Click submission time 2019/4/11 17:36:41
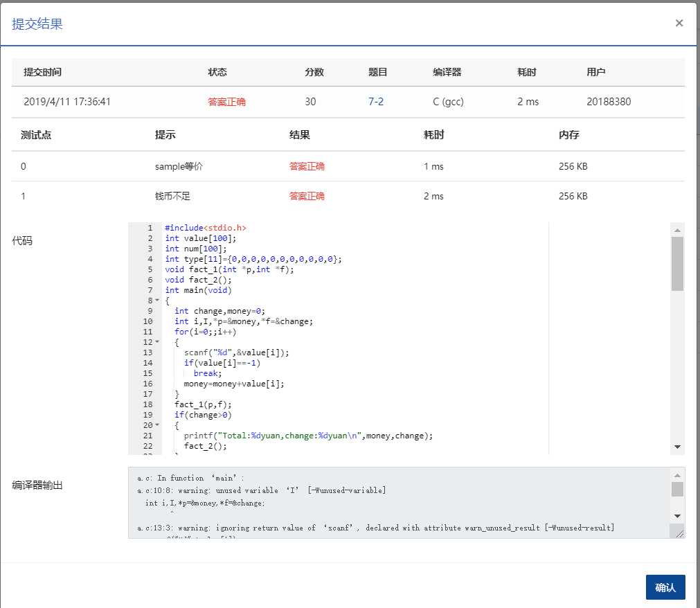 pyautogui.click(x=67, y=102)
